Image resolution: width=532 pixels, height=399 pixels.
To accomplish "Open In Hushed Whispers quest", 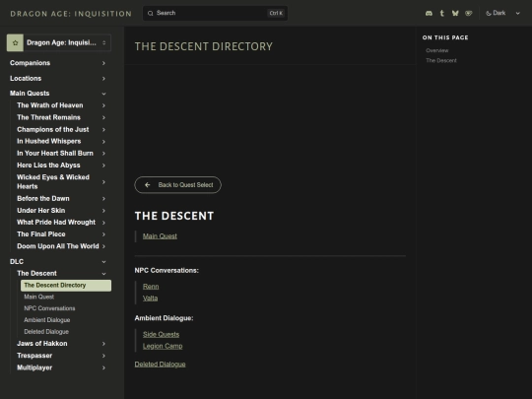I will coord(49,141).
